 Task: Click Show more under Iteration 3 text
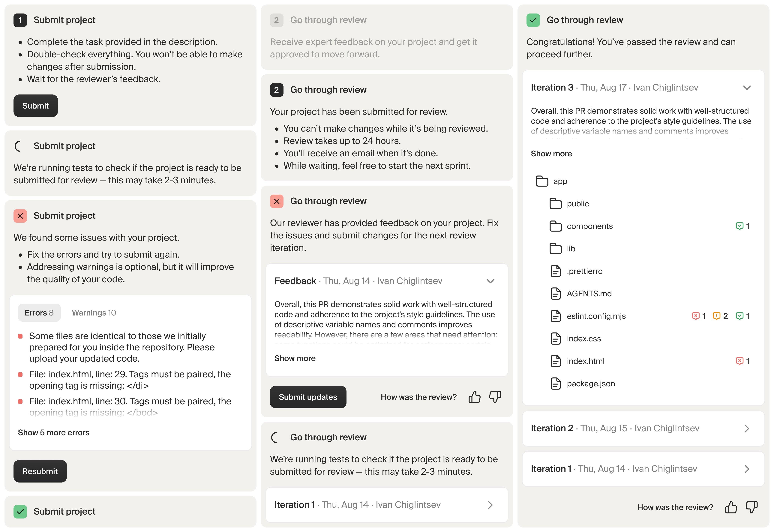coord(551,154)
